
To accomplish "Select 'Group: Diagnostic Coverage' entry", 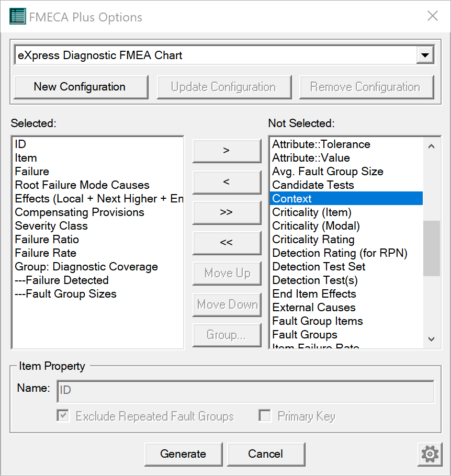I will pos(98,267).
